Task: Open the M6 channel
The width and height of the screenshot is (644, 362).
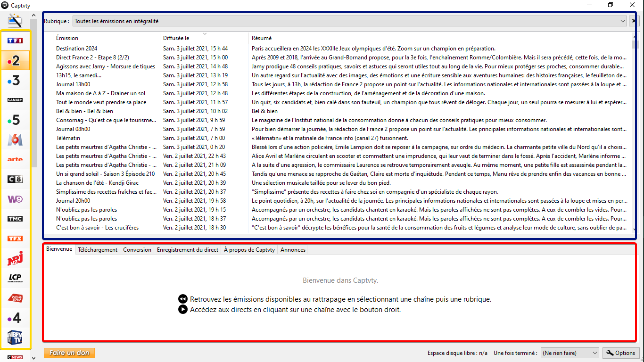Action: [15, 140]
